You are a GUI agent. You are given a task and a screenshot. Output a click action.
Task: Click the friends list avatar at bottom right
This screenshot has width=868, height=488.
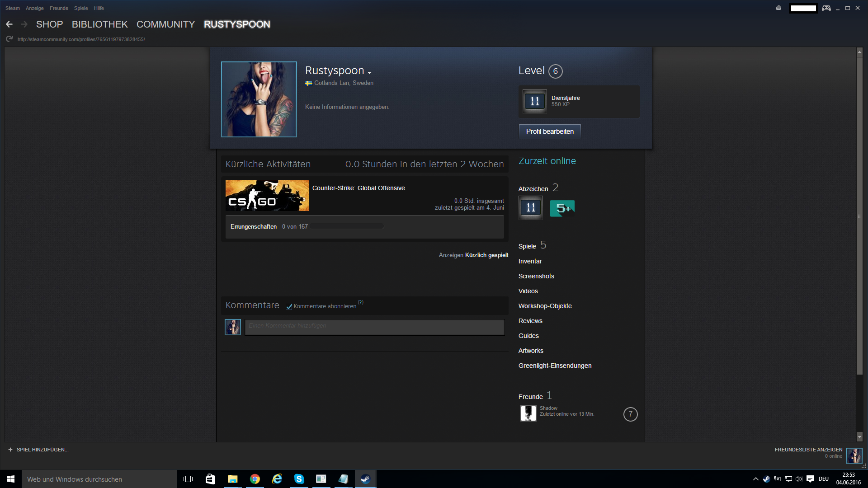[x=854, y=456]
